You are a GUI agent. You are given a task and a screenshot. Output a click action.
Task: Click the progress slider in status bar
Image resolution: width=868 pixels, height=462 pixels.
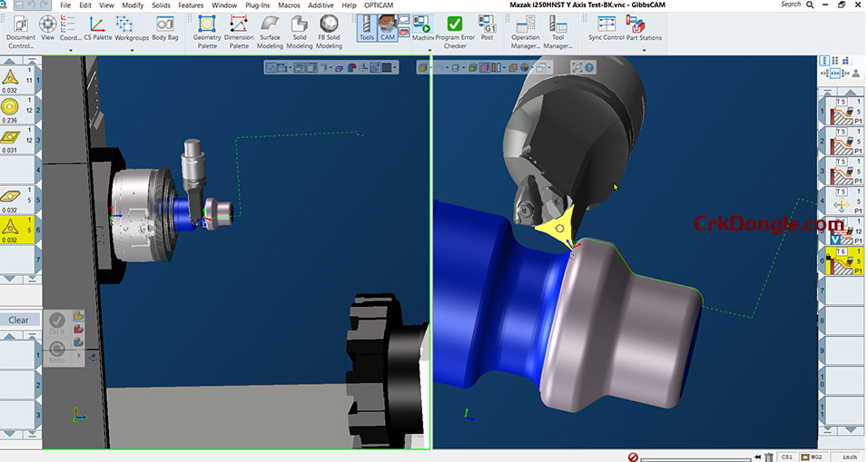[695, 457]
